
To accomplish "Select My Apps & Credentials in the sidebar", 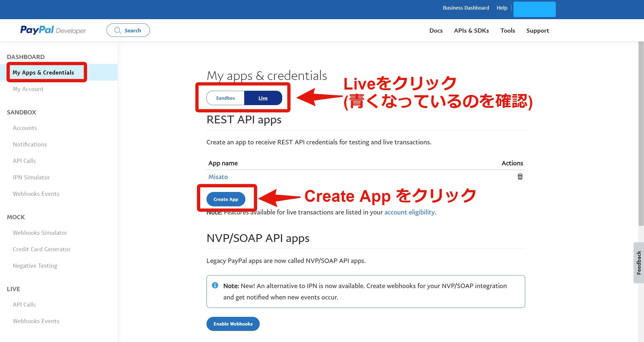I will [x=43, y=72].
